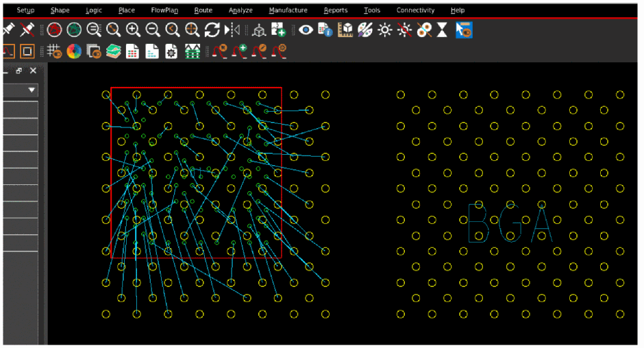644x348 pixels.
Task: Float the left docked panel
Action: point(19,71)
